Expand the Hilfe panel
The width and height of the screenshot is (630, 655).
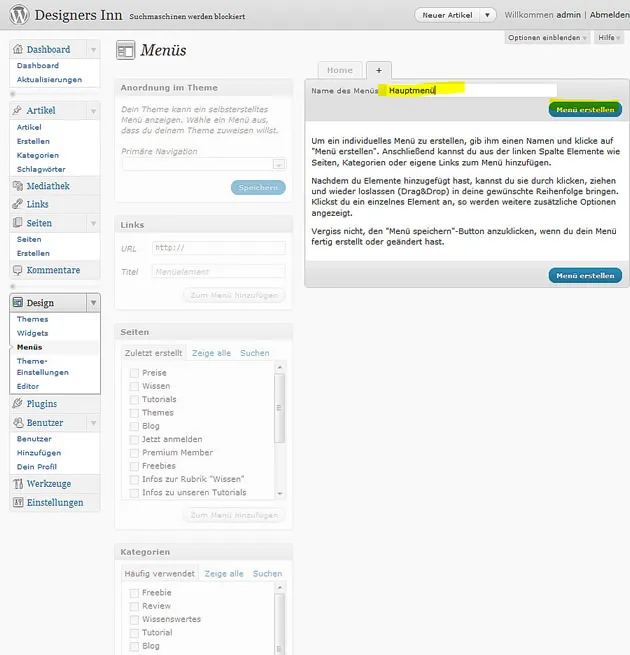609,38
